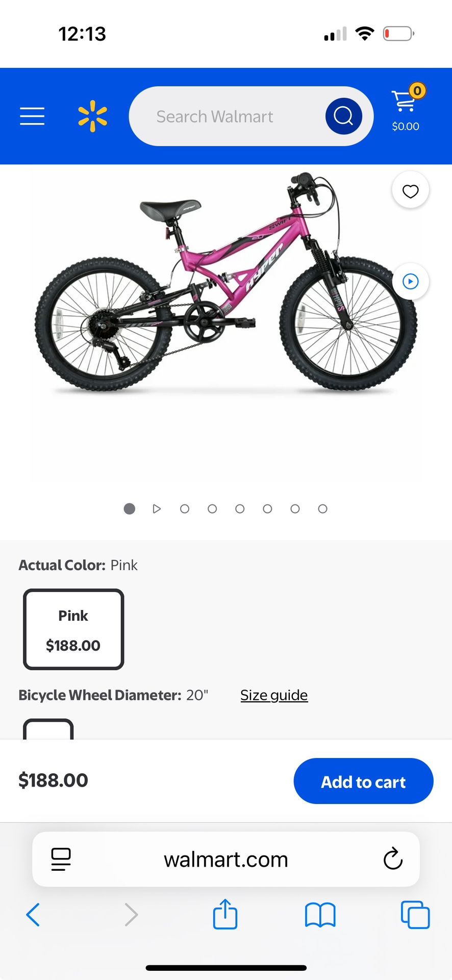Open the Safari tab switcher
Image resolution: width=452 pixels, height=980 pixels.
click(415, 915)
